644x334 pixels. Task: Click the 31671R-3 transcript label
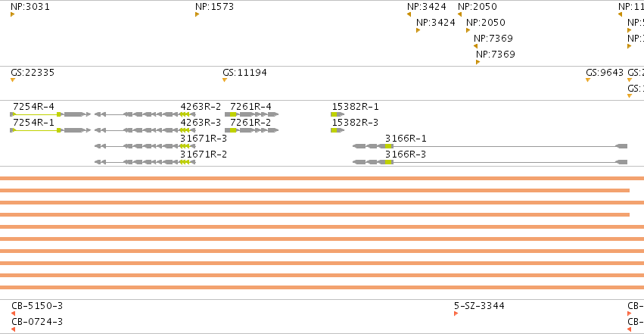pyautogui.click(x=204, y=139)
